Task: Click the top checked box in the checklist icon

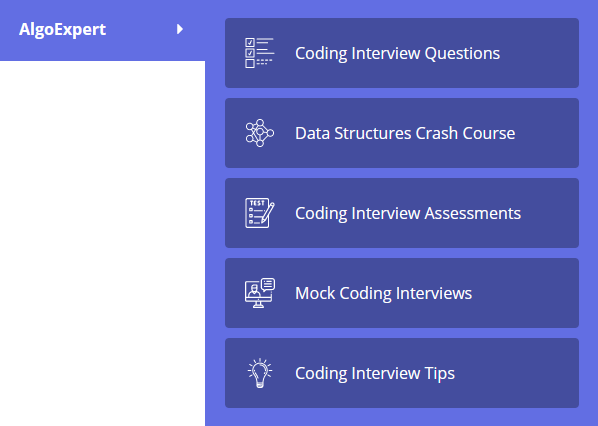Action: click(x=250, y=42)
